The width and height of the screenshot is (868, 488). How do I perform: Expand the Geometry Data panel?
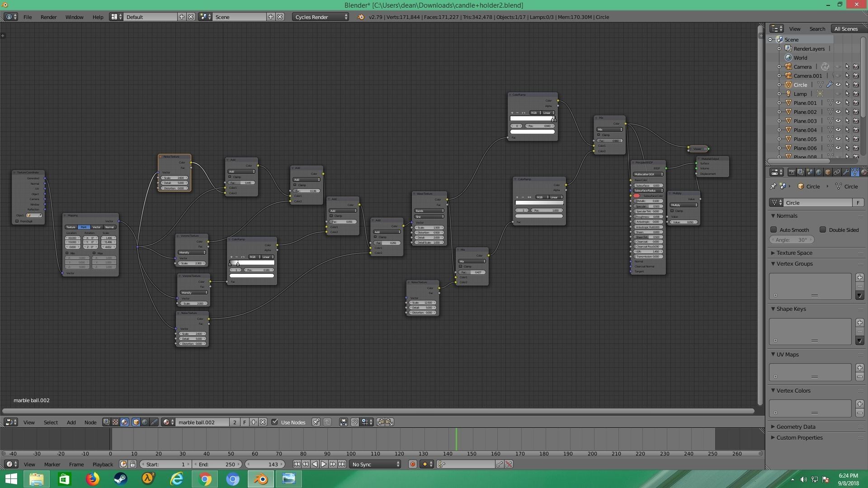coord(795,427)
